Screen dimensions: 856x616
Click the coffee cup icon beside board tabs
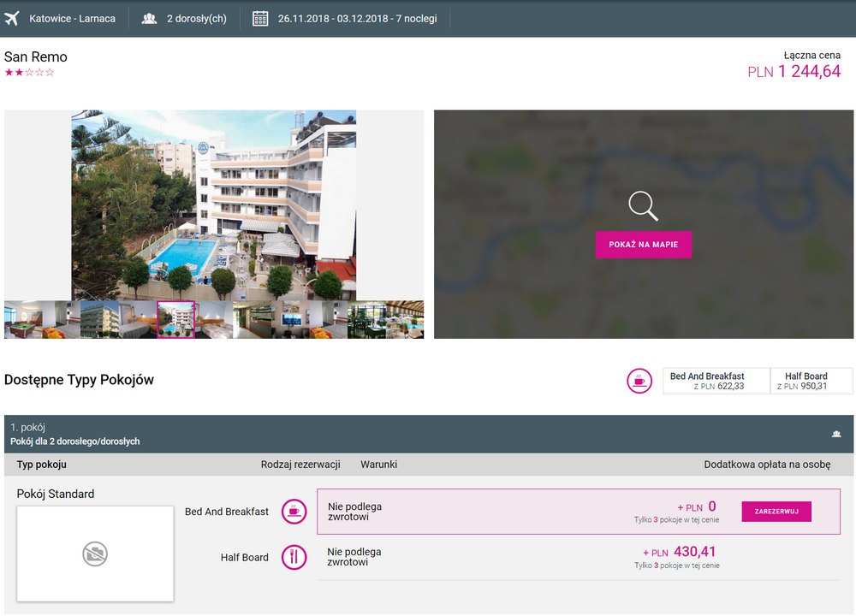click(639, 381)
